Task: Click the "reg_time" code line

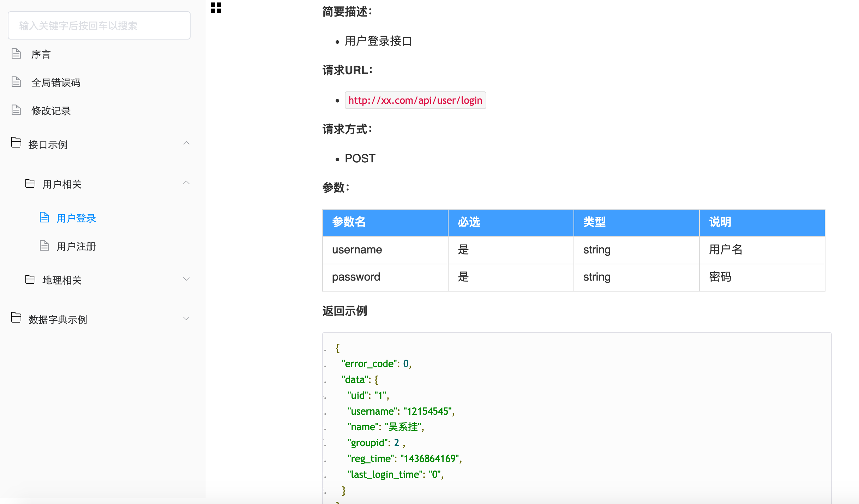Action: click(404, 459)
